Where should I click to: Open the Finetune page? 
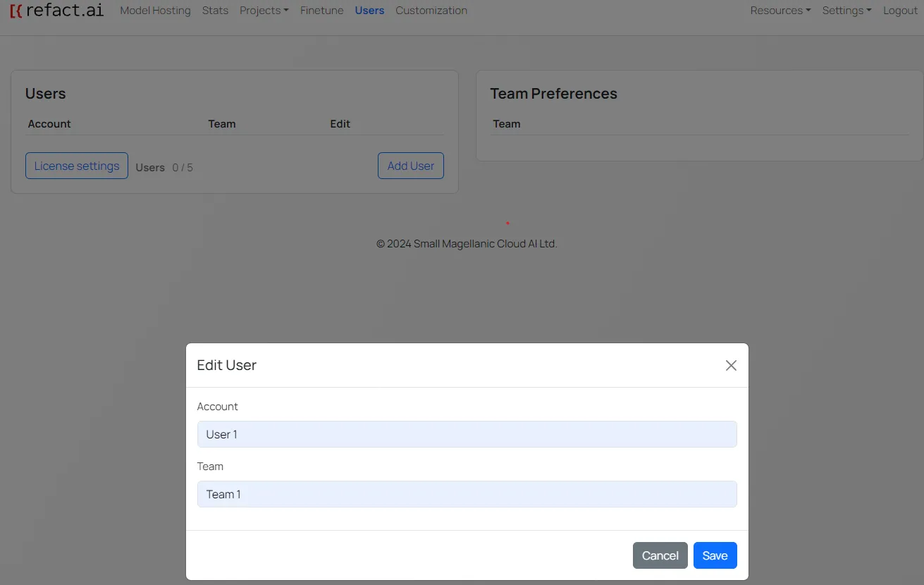pyautogui.click(x=321, y=11)
